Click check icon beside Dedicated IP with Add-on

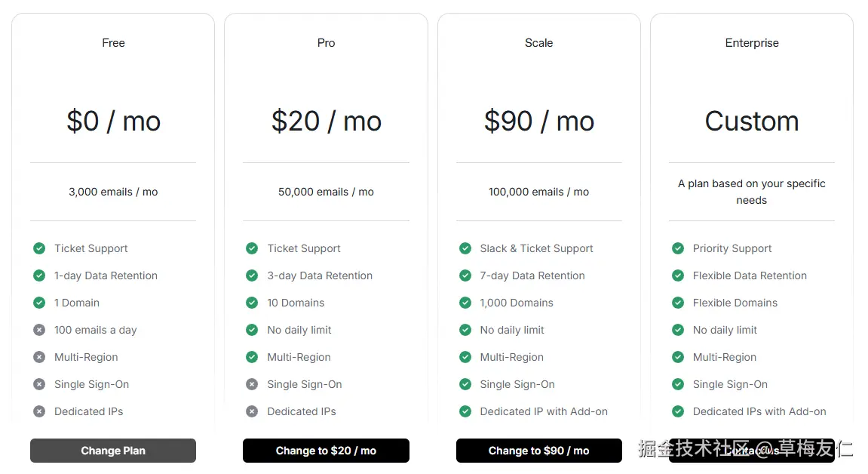coord(465,411)
